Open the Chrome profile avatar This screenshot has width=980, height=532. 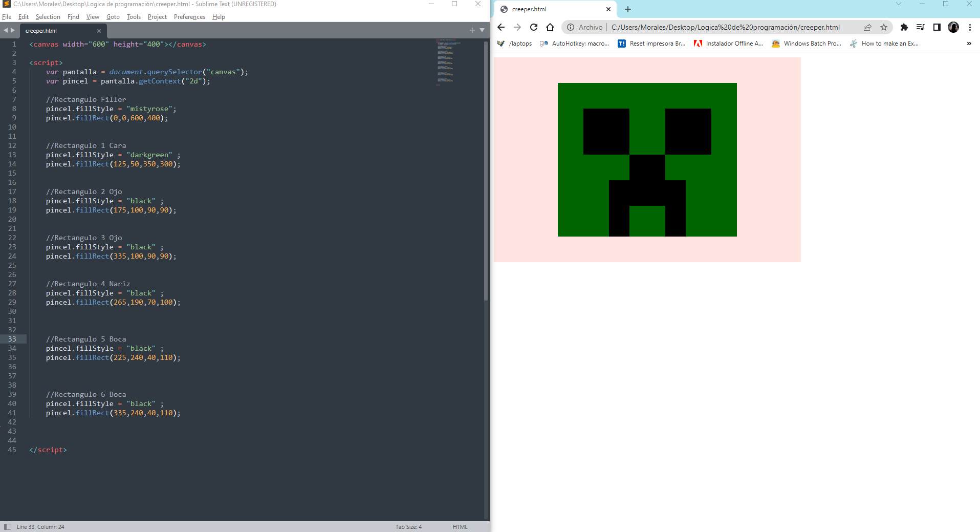point(953,27)
